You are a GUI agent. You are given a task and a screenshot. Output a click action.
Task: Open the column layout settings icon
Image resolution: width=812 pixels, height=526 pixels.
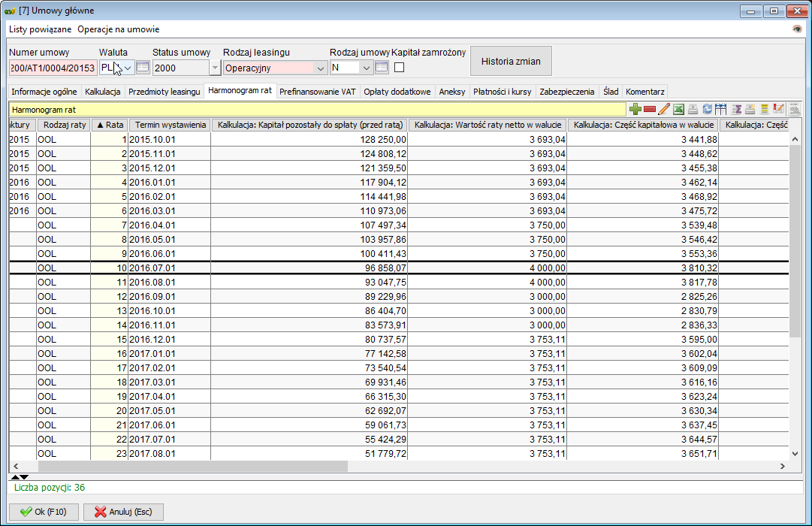point(721,110)
